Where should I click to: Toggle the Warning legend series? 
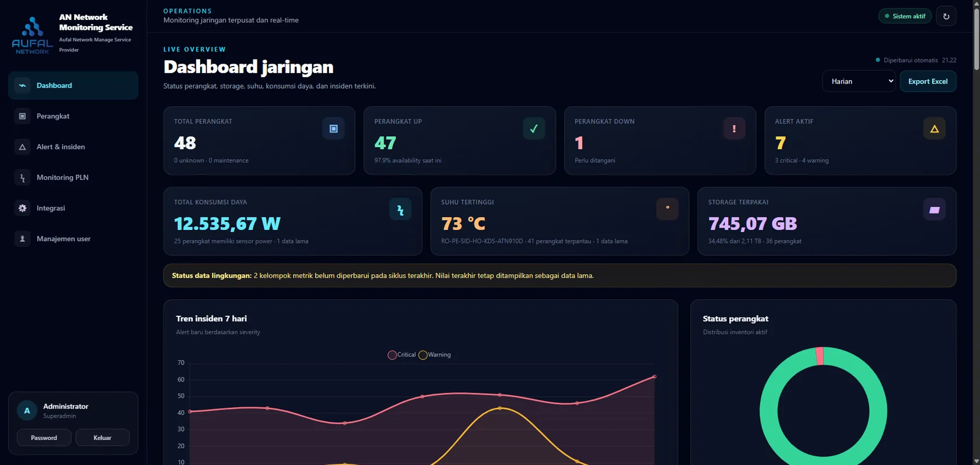pos(435,355)
